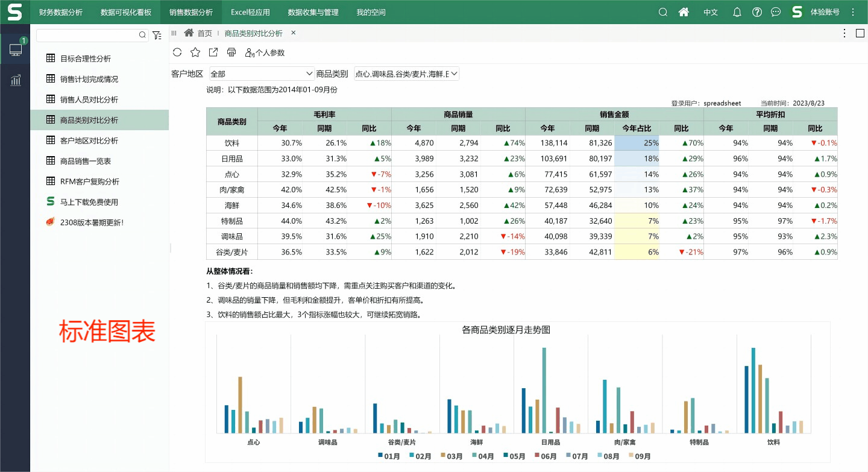Click the export/share icon in toolbar
The height and width of the screenshot is (472, 868).
click(213, 52)
